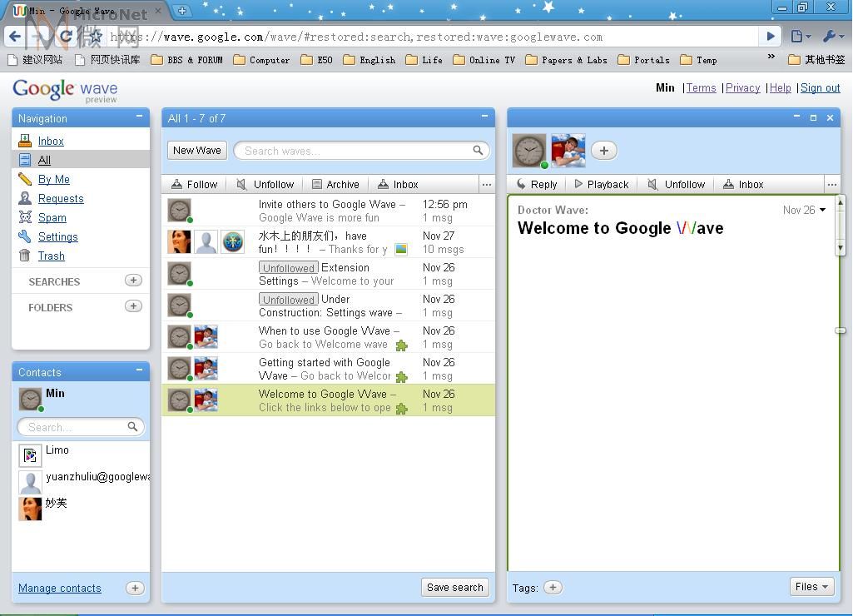This screenshot has width=853, height=616.
Task: Click the Sign out link
Action: click(820, 87)
